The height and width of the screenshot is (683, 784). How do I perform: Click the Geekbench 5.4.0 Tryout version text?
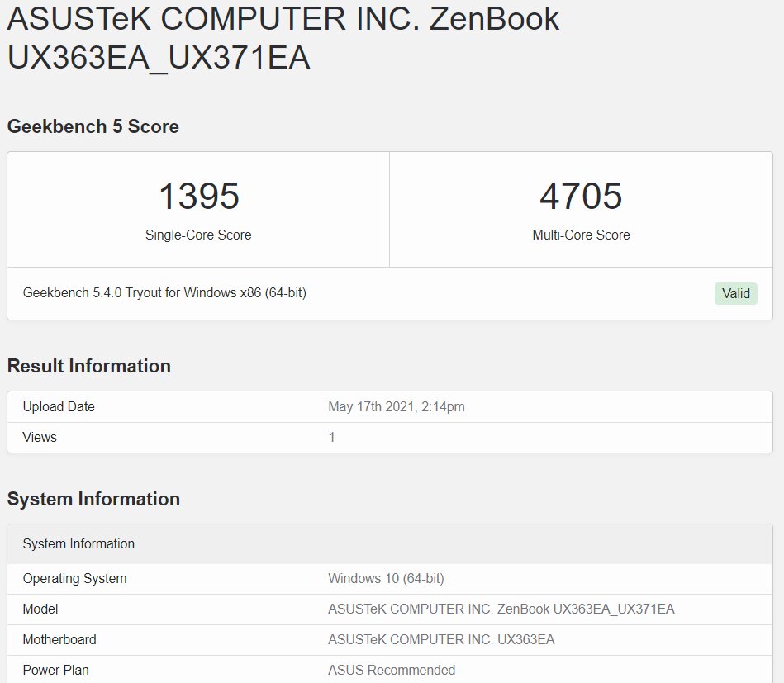164,292
